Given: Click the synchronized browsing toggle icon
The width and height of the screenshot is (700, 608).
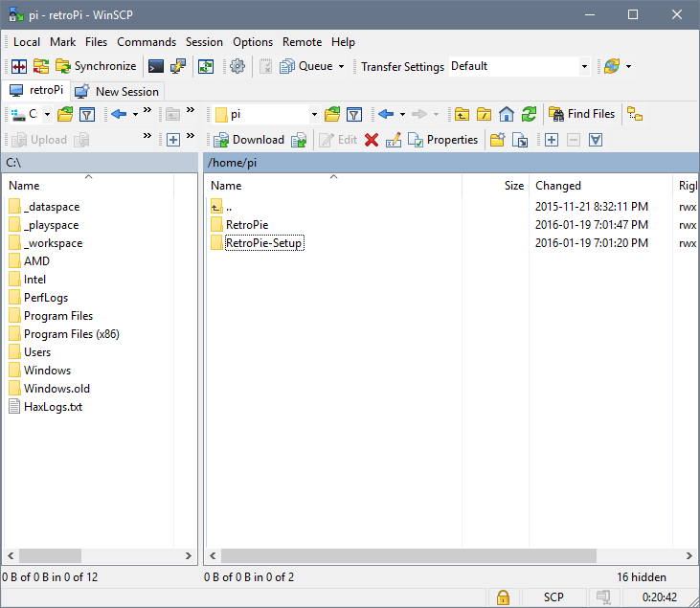Looking at the screenshot, I should point(206,66).
